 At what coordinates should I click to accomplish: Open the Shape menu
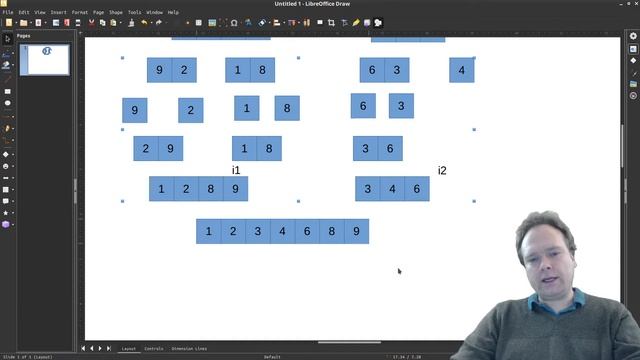116,12
